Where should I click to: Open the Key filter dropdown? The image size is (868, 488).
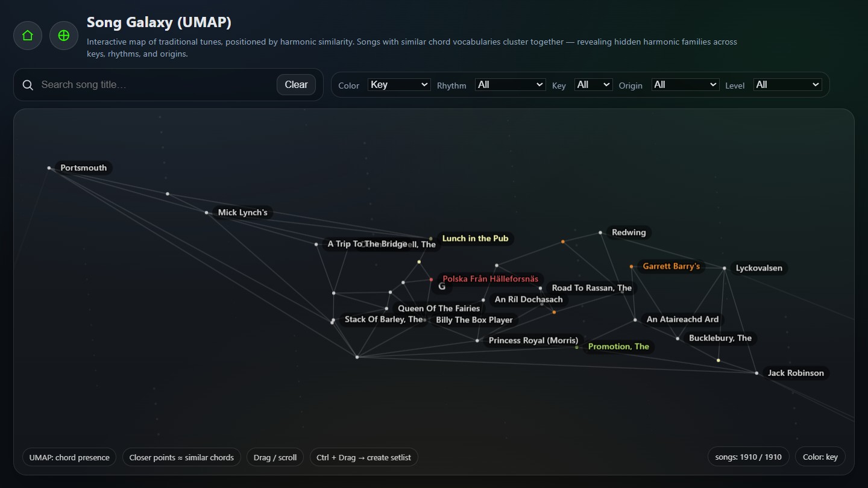(x=593, y=84)
